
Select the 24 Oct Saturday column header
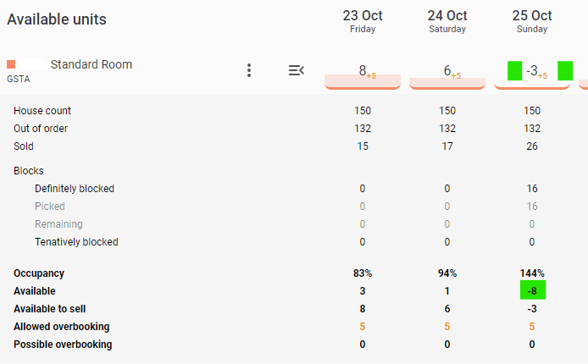(447, 21)
